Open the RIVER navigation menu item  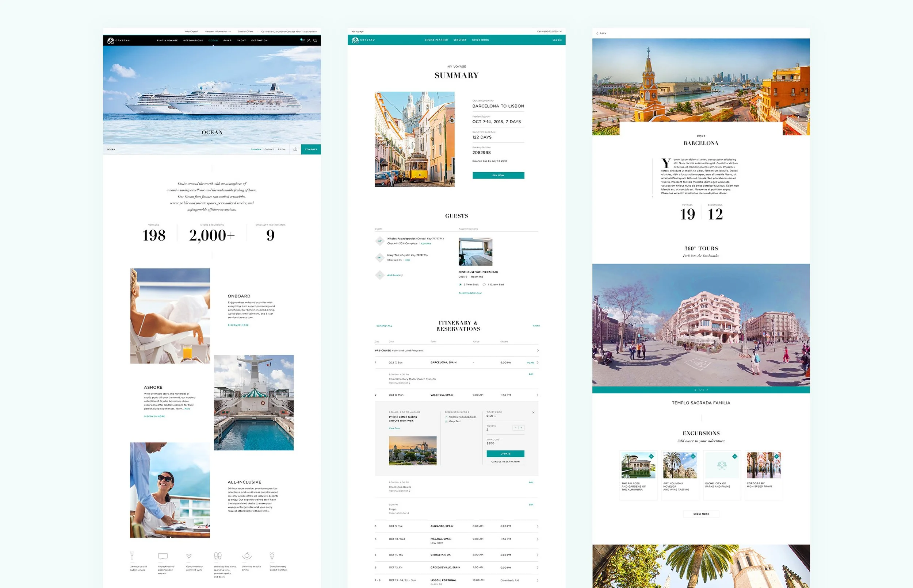(227, 41)
